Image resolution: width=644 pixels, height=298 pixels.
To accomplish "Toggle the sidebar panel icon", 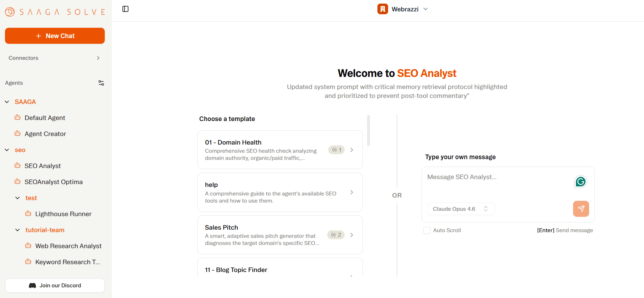I will [125, 9].
